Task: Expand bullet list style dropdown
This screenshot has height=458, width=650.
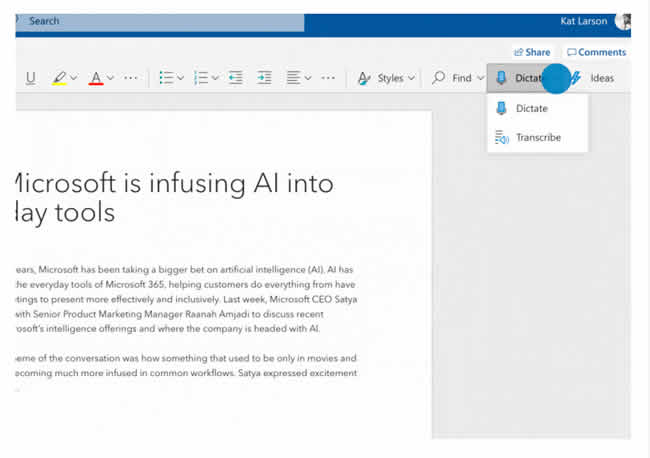Action: coord(180,78)
